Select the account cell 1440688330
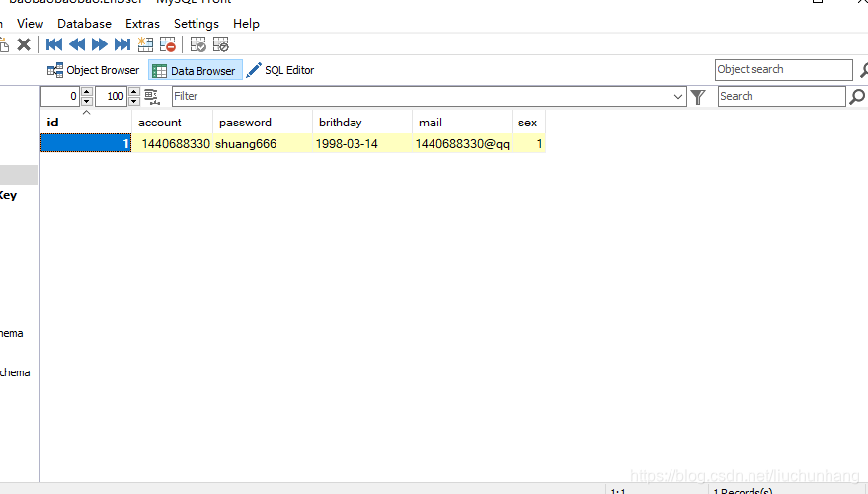868x494 pixels. click(x=172, y=143)
